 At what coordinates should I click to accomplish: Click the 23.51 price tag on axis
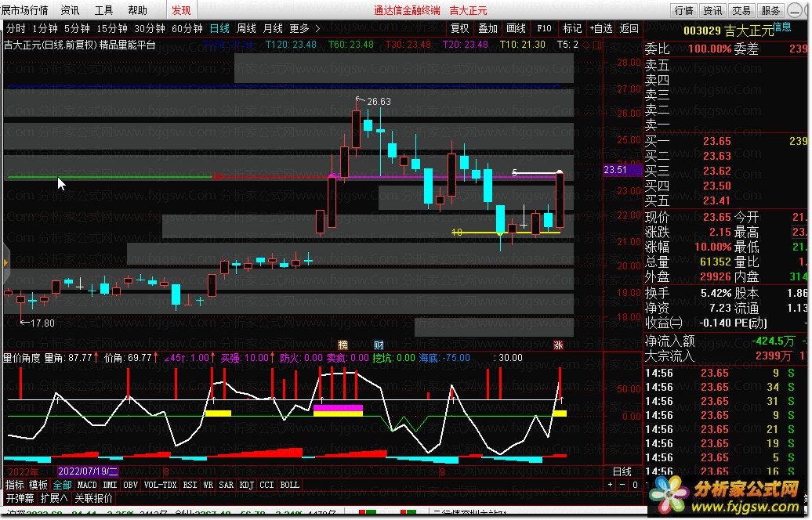point(622,170)
